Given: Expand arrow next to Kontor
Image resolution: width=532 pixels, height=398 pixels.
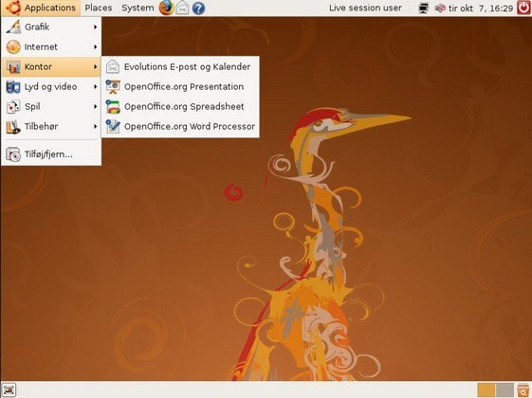Looking at the screenshot, I should click(x=96, y=66).
